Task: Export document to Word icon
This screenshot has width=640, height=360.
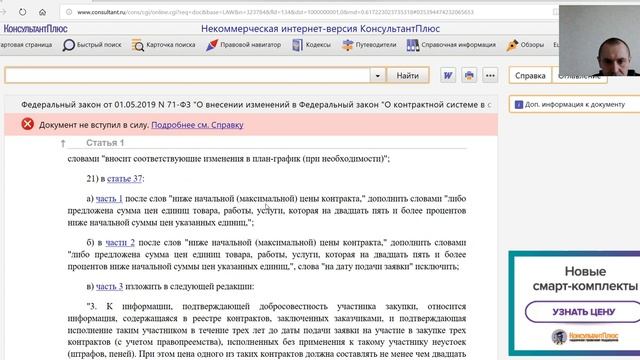Action: [x=448, y=76]
